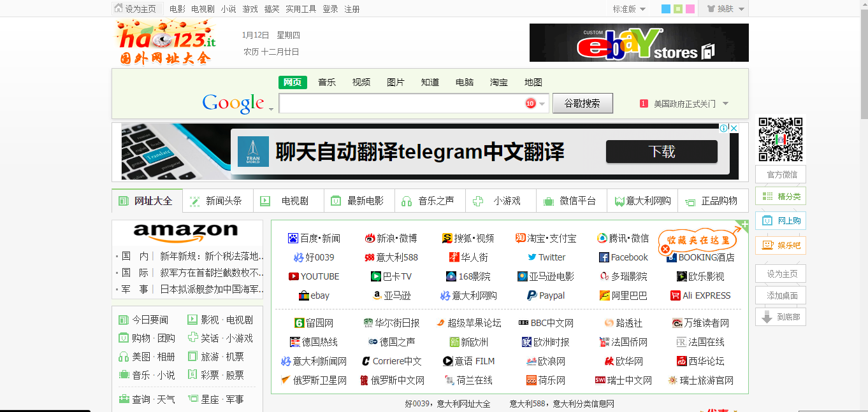Image resolution: width=868 pixels, height=412 pixels.
Task: Click the Amazon logo banner
Action: click(186, 233)
